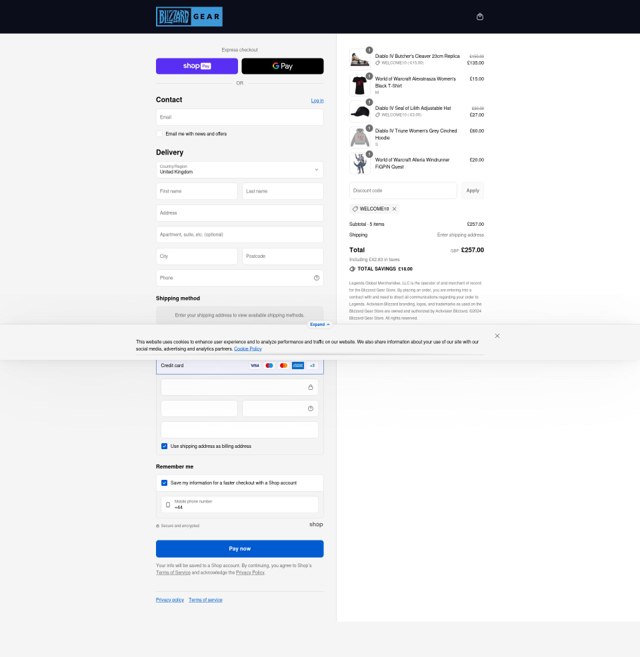The image size is (640, 657).
Task: Click the Visa card icon
Action: pos(255,365)
